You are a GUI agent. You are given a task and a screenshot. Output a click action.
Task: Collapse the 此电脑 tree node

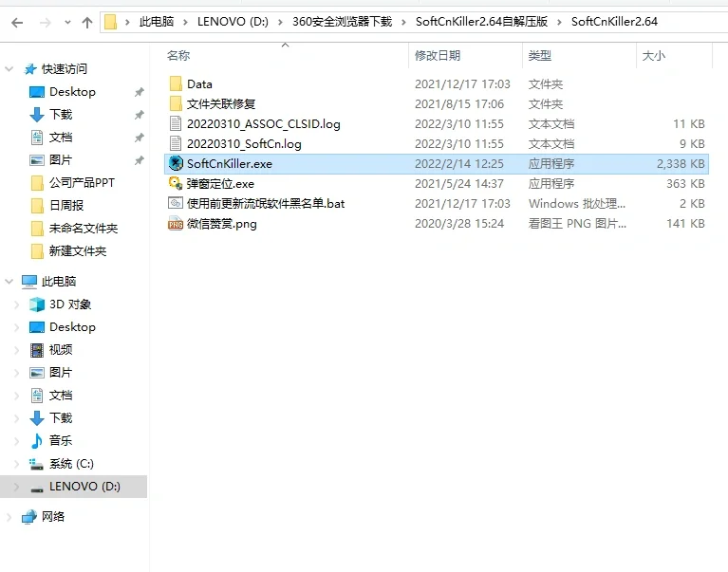pyautogui.click(x=9, y=281)
